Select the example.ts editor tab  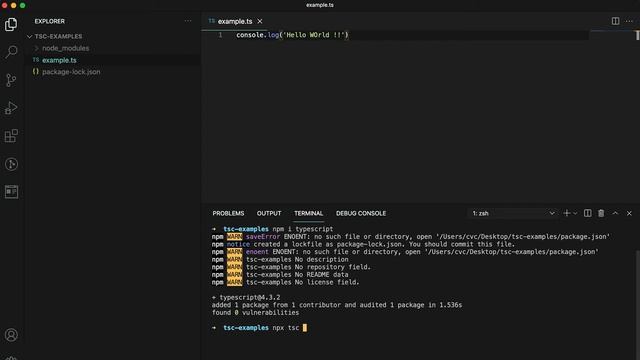pos(235,21)
